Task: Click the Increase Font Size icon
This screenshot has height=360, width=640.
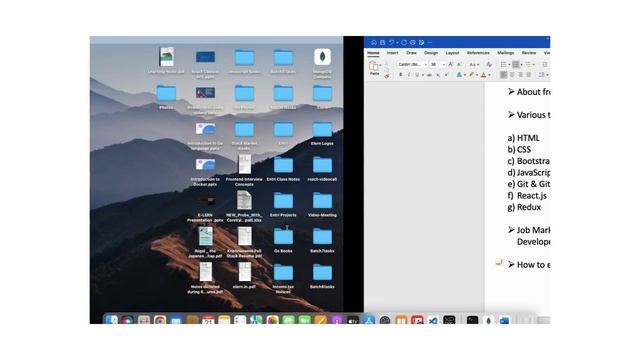Action: 451,64
